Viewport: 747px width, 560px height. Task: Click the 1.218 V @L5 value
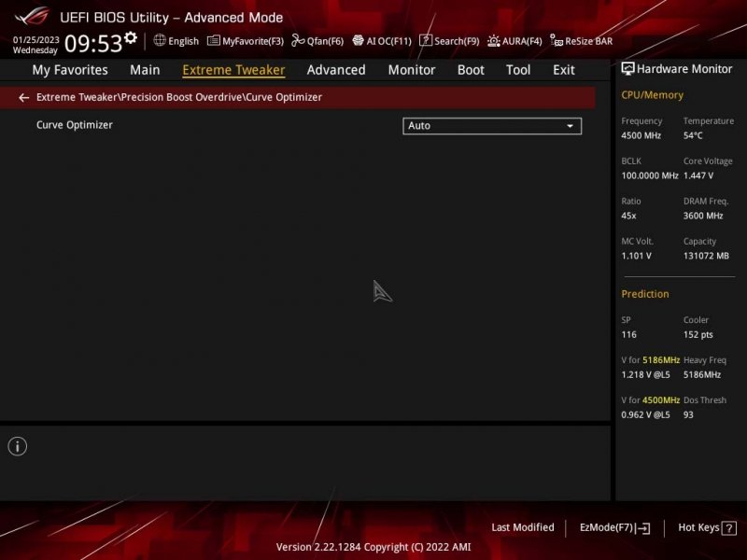(645, 375)
